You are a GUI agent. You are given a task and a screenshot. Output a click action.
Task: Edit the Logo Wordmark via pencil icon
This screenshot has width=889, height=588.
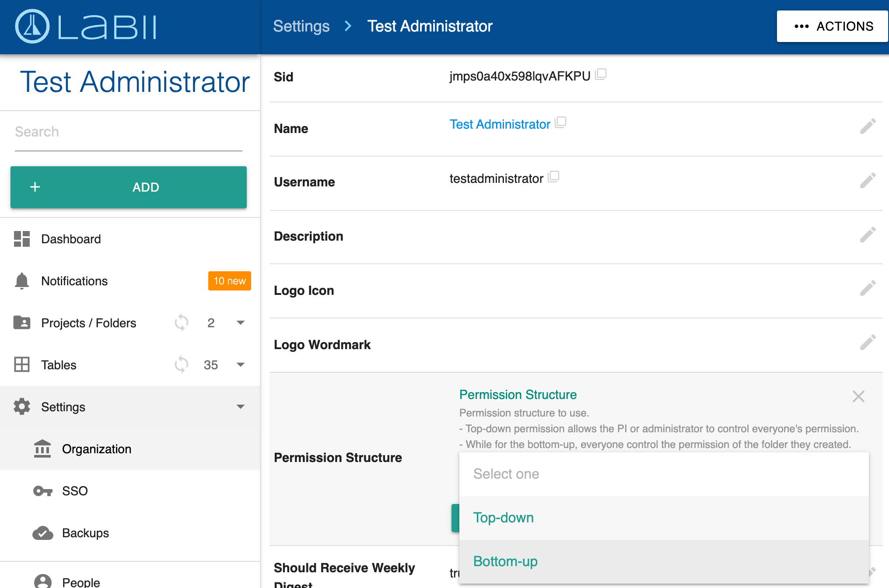pos(868,343)
